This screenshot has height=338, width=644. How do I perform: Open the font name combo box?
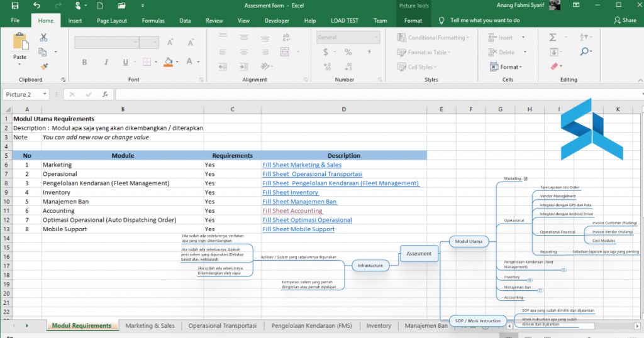coord(106,42)
